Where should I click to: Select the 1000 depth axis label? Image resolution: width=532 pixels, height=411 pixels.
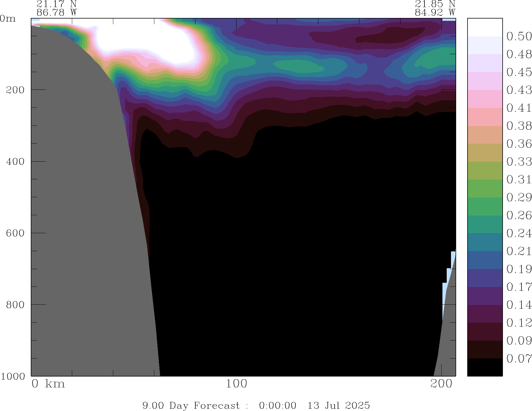[x=13, y=376]
